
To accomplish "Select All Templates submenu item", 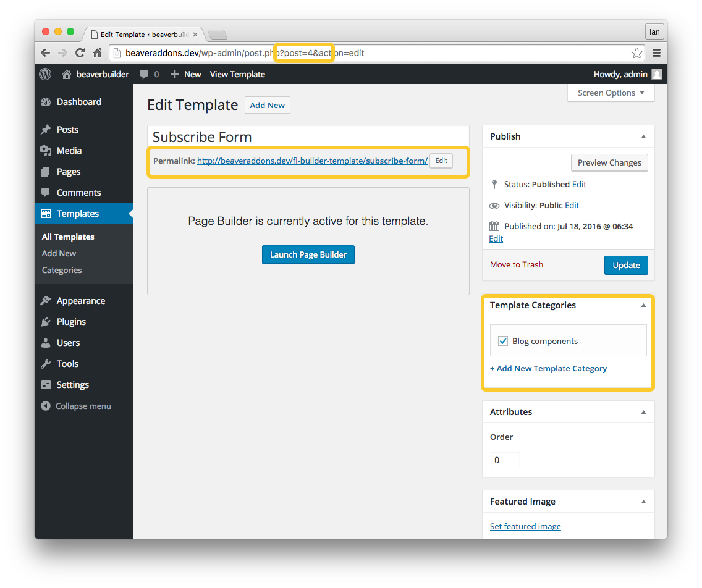I will (x=68, y=237).
